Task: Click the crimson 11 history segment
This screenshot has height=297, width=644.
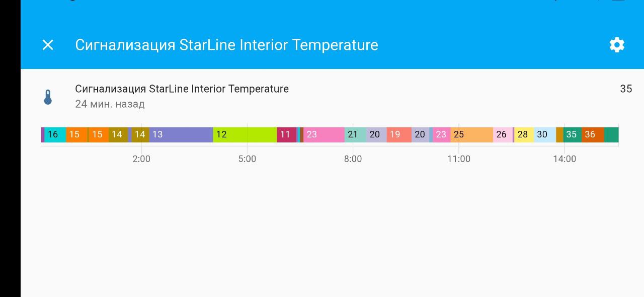Action: (x=286, y=134)
